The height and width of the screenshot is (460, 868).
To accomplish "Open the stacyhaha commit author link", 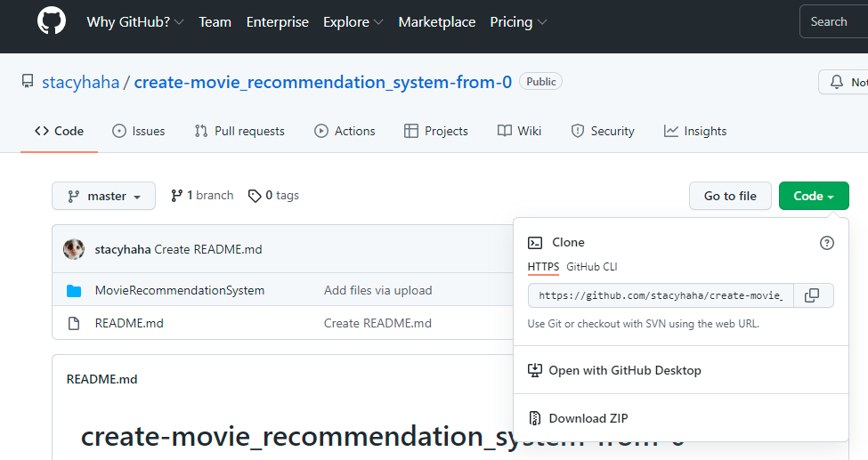I will point(123,250).
